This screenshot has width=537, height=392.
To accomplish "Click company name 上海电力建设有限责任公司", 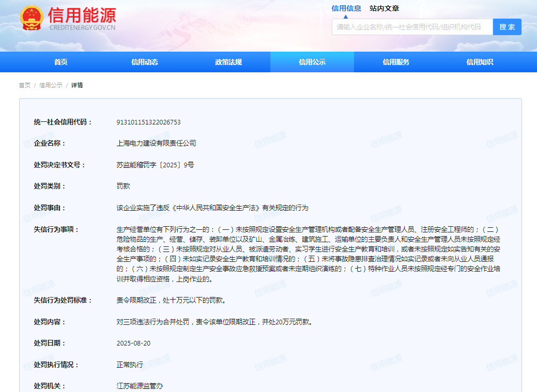I will 156,143.
